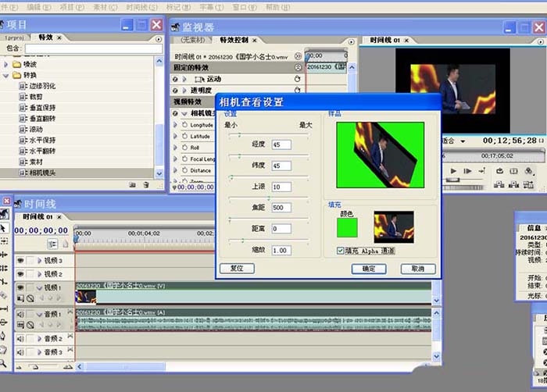The image size is (547, 392).
Task: Collapse the 视频1 track
Action: click(x=39, y=287)
